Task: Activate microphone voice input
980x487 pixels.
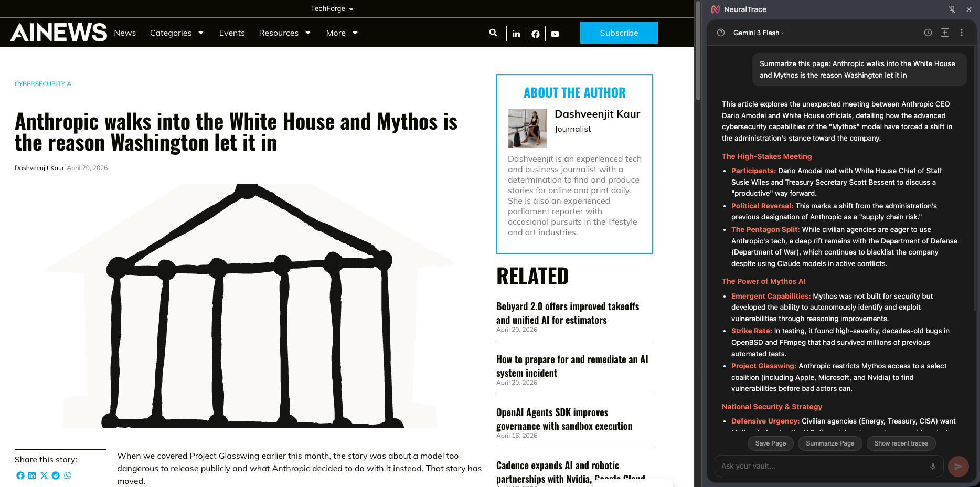Action: [933, 466]
